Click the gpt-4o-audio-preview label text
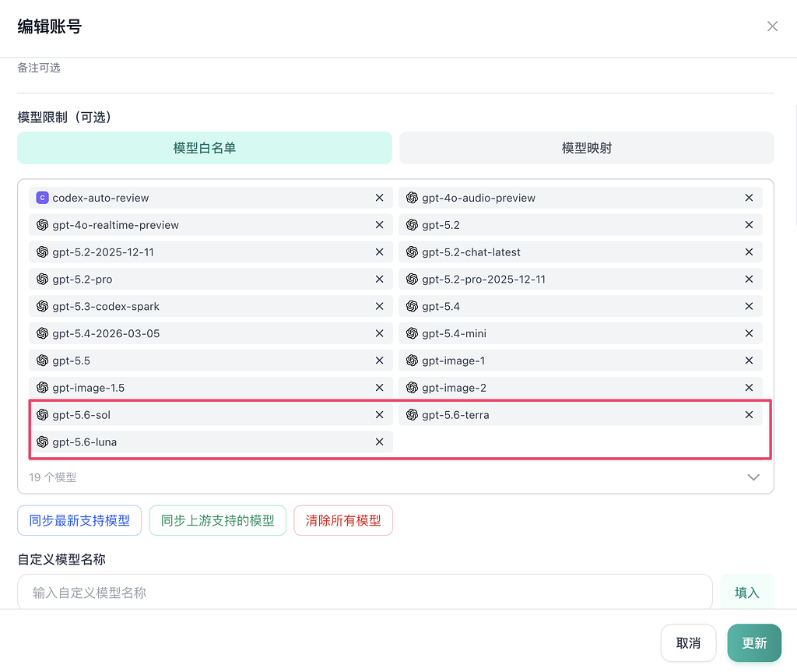 click(x=479, y=198)
